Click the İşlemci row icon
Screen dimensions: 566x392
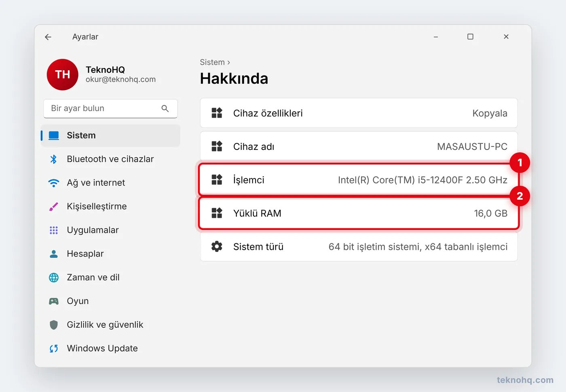point(217,180)
